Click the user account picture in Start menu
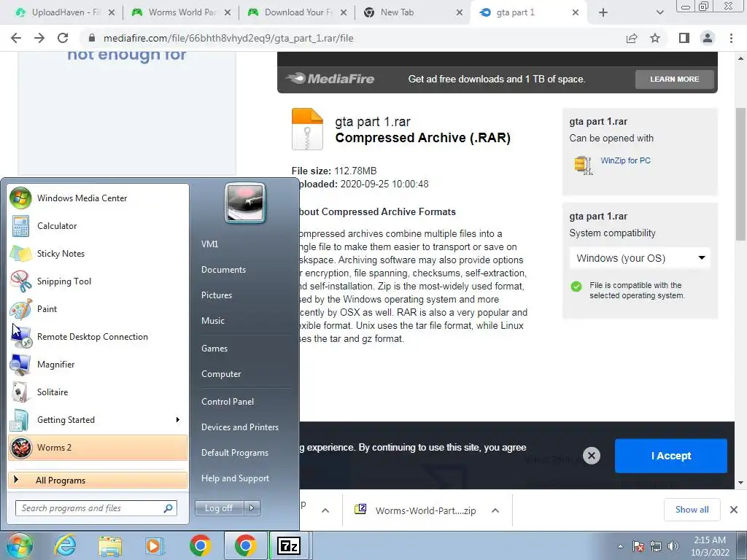 coord(245,203)
